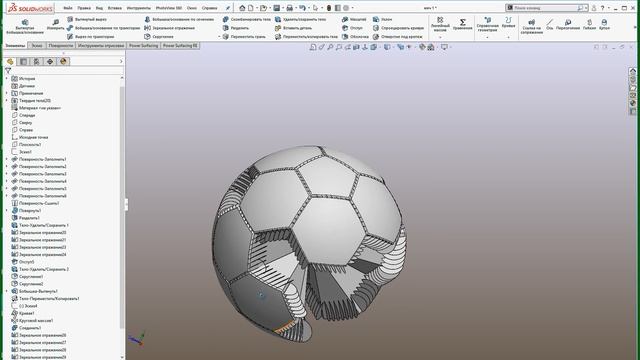Screen dimensions: 640x360
Task: Click the pin menu icon
Action: point(228,8)
